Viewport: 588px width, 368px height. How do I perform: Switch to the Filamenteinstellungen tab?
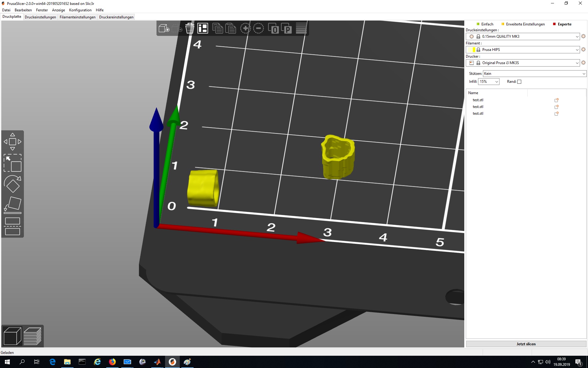[x=77, y=17]
